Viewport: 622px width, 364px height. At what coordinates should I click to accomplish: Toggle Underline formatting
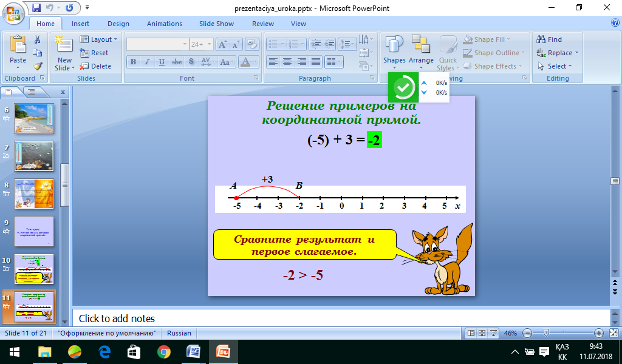(162, 62)
